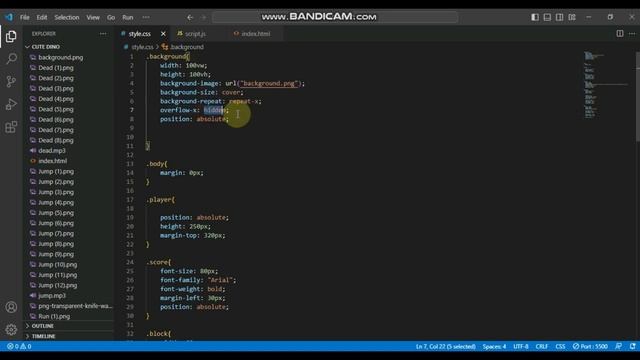Open the Explorer view in activity bar
640x360 pixels.
click(11, 37)
